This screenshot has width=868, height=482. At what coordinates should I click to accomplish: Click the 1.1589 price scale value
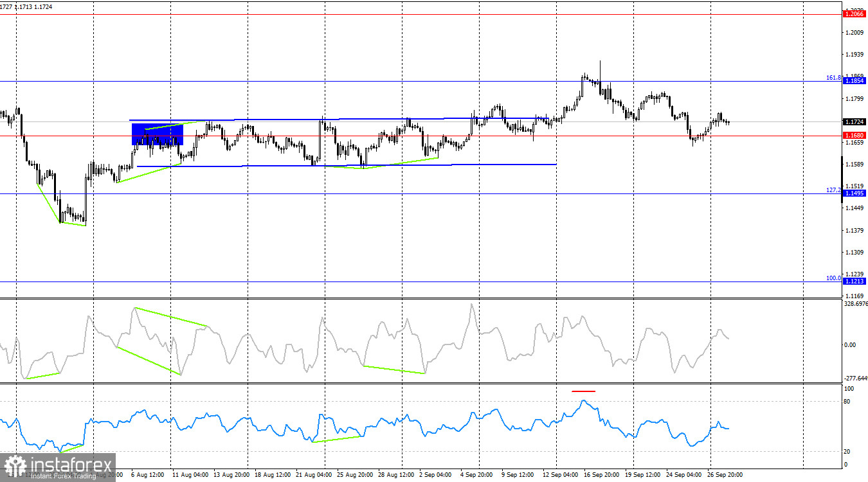[855, 165]
